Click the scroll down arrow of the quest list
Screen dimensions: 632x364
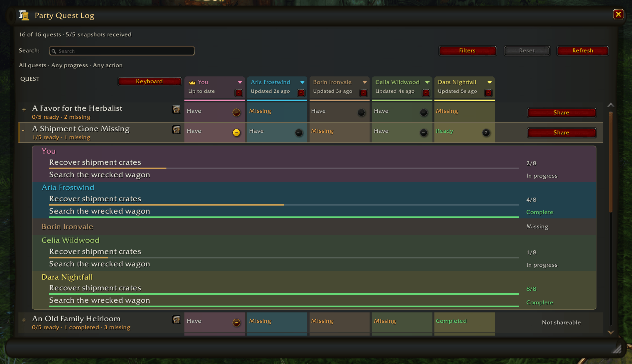611,332
